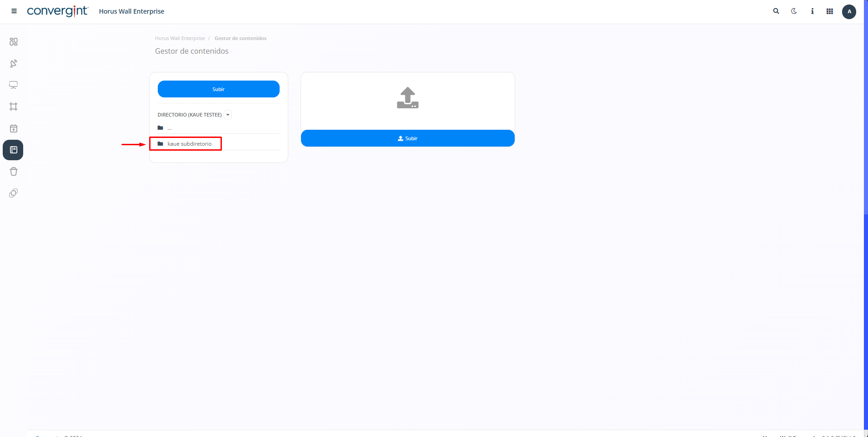The width and height of the screenshot is (868, 437).
Task: Open the copy layers sidebar icon
Action: click(14, 193)
